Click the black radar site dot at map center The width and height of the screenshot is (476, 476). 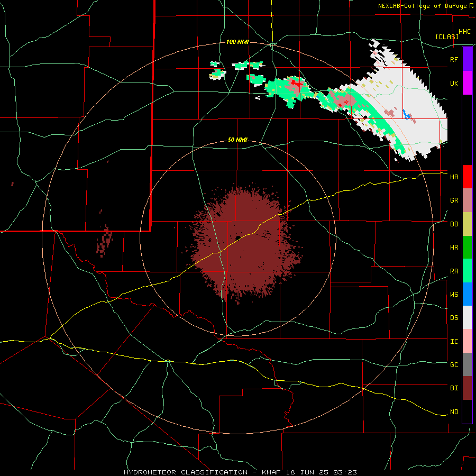click(237, 237)
